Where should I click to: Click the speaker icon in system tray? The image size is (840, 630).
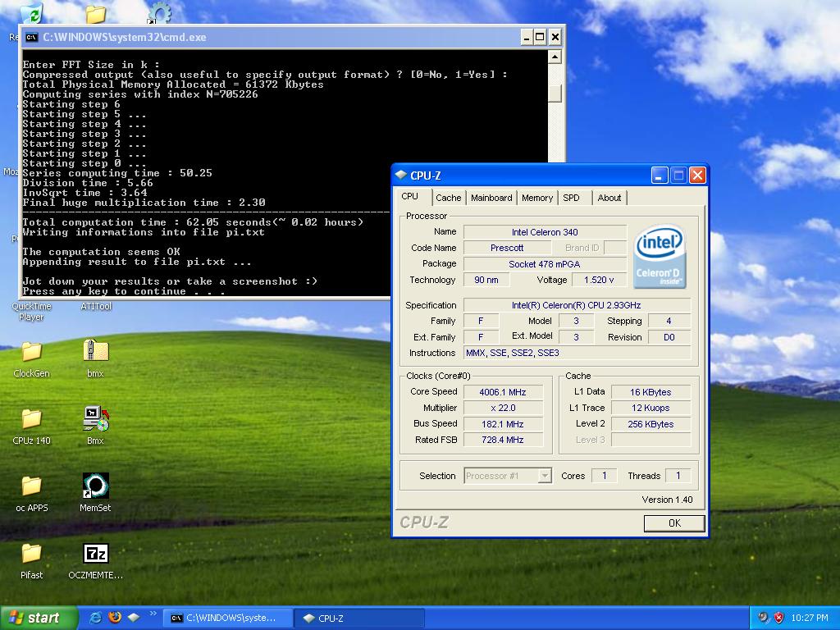click(763, 618)
